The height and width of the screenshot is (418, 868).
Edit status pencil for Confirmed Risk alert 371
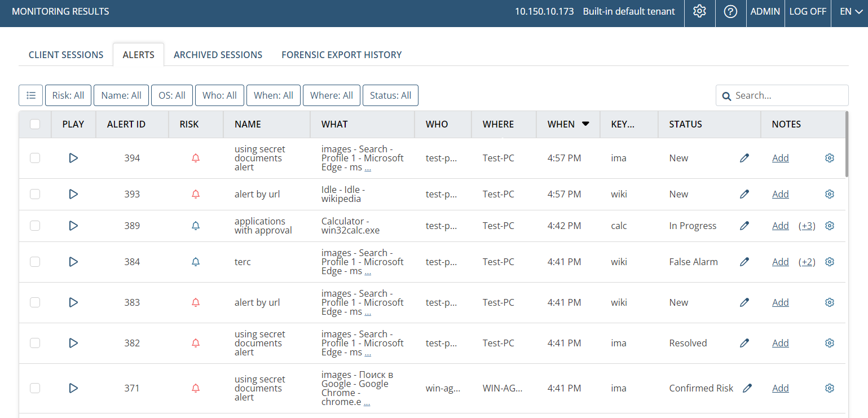[x=747, y=388]
